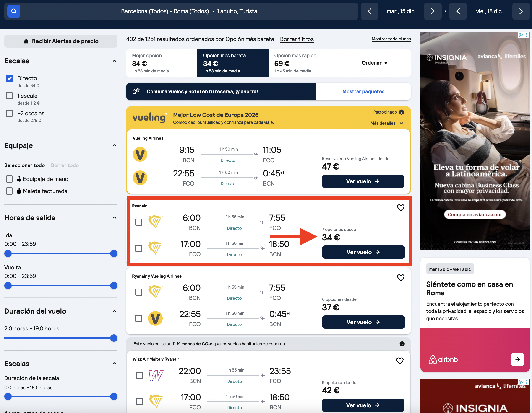
Task: Open Patrocinado info icon on Vueling banner
Action: coord(402,112)
